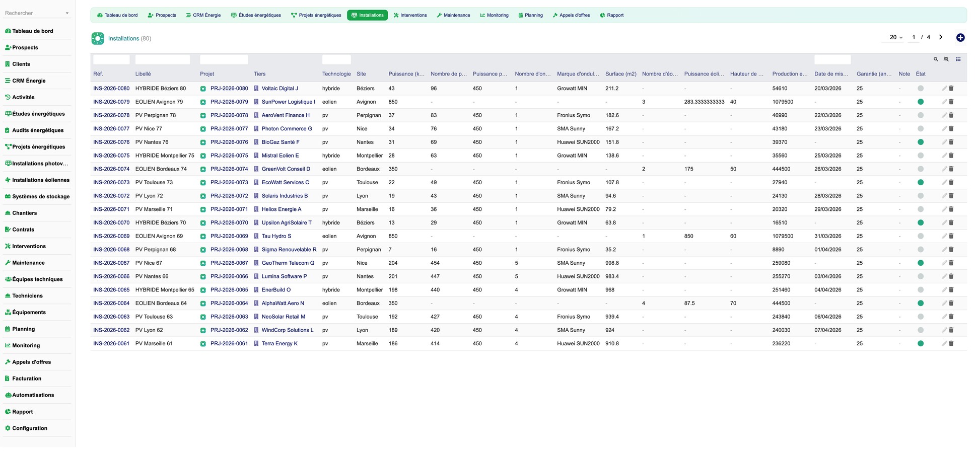Go to next page of installations
This screenshot has height=454, width=980.
tap(940, 37)
